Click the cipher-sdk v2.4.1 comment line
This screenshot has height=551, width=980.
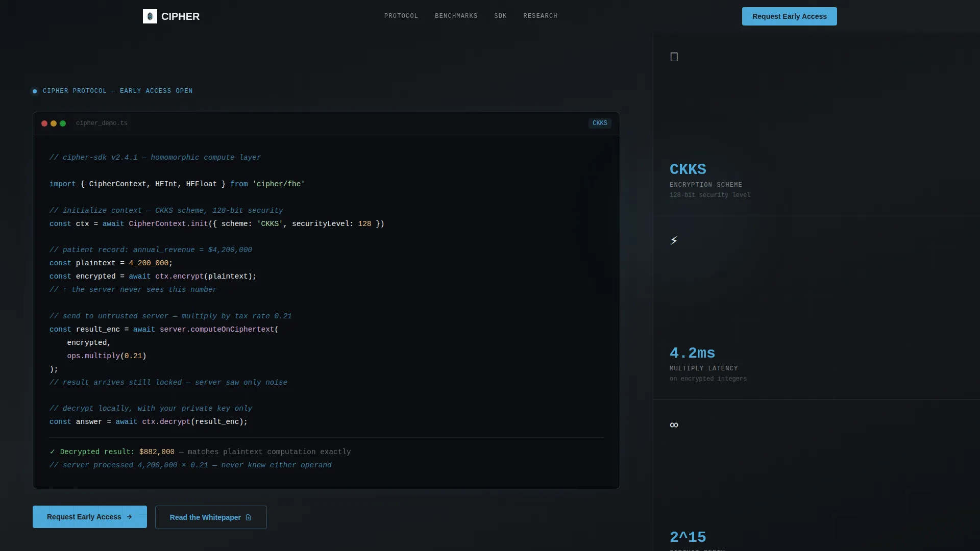coord(155,158)
